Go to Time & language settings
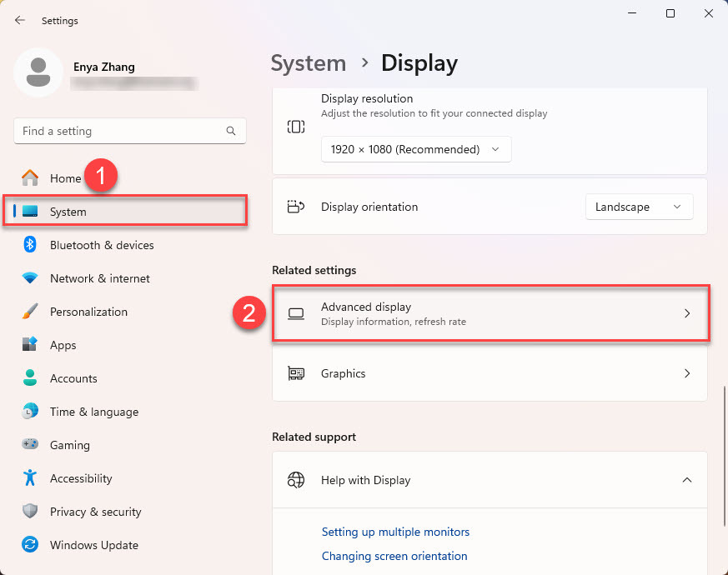 click(93, 412)
